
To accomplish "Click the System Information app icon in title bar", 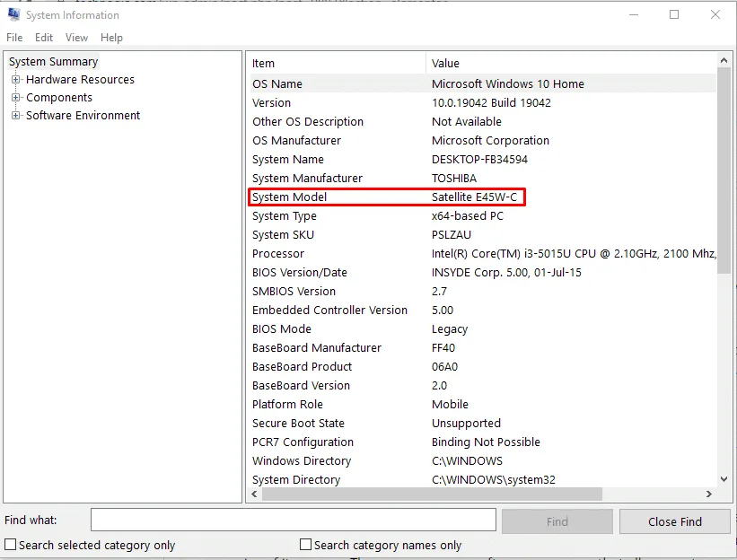I will pos(13,15).
